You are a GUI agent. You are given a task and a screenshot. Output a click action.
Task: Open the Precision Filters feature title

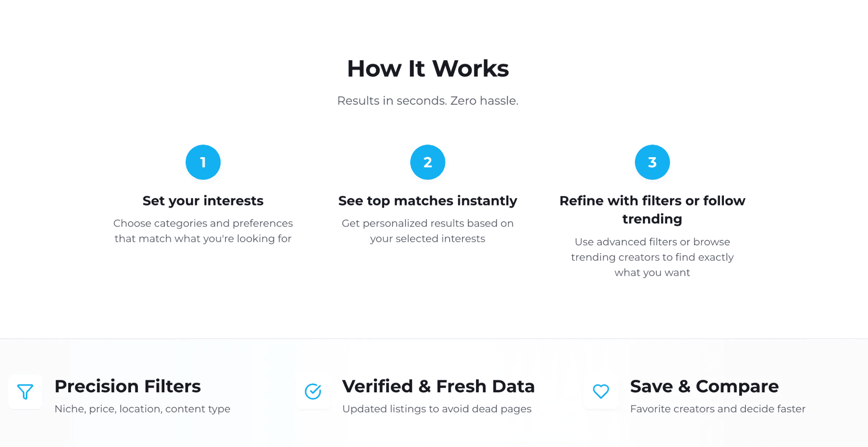point(128,386)
